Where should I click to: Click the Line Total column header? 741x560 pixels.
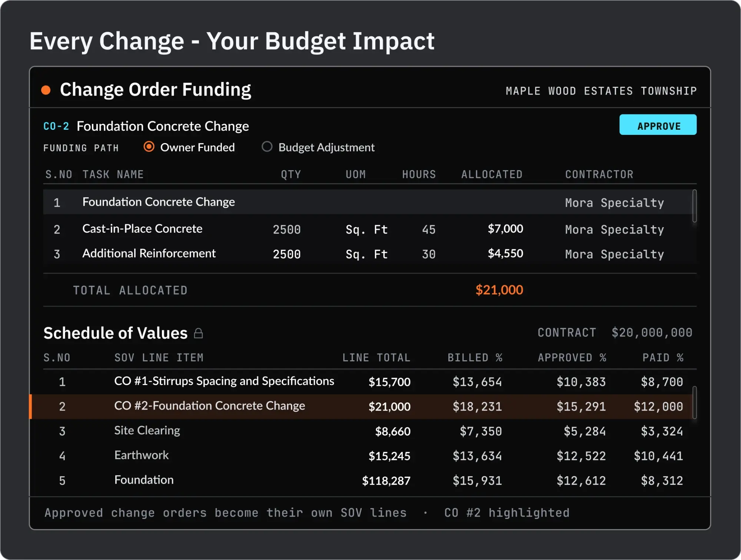(x=376, y=358)
